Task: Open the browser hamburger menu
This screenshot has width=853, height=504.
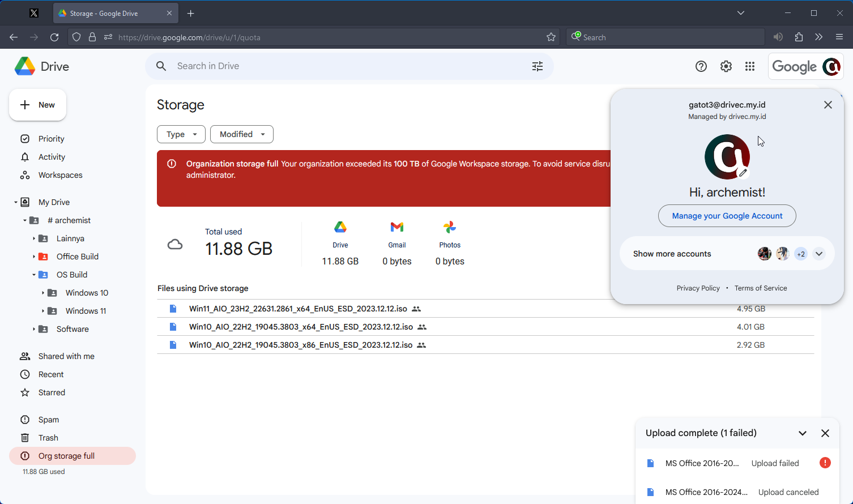Action: [839, 37]
